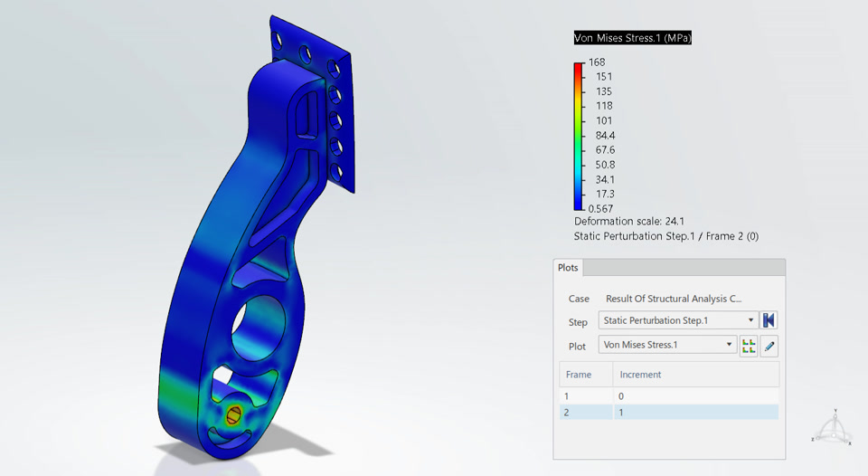This screenshot has height=476, width=868.
Task: Click the high-stress bolt hole on the bracket
Action: pyautogui.click(x=234, y=415)
